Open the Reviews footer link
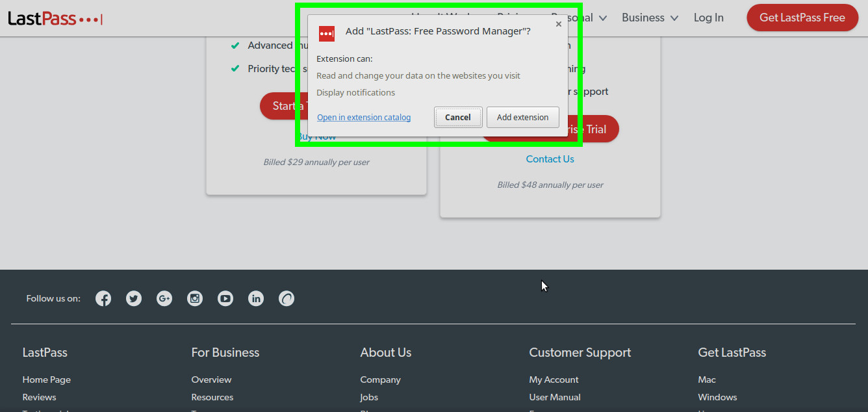Screen dimensions: 868x412 tap(40, 397)
